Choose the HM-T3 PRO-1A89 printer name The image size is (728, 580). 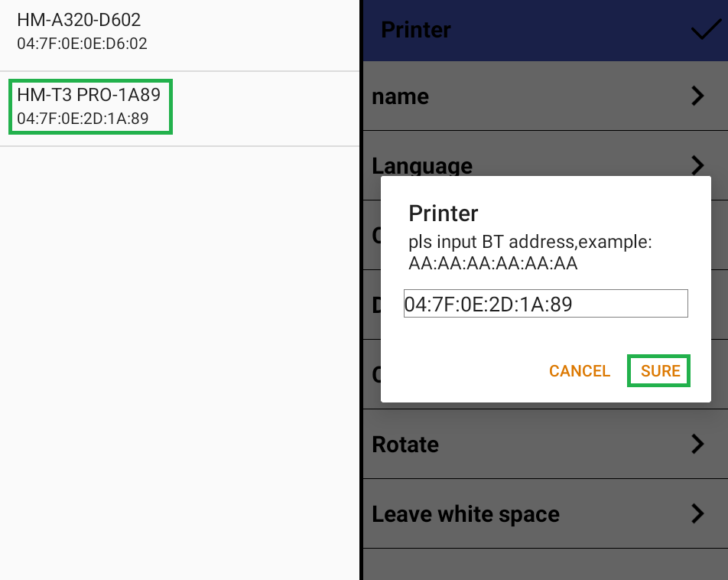(89, 96)
